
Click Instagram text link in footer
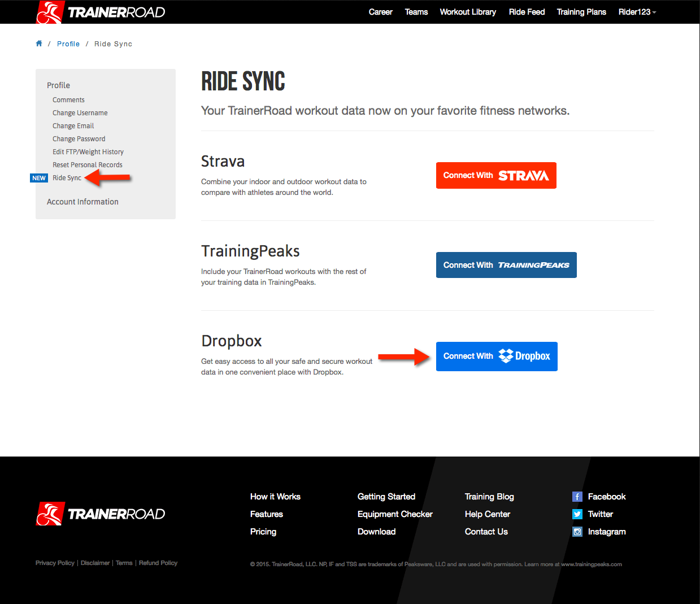607,532
